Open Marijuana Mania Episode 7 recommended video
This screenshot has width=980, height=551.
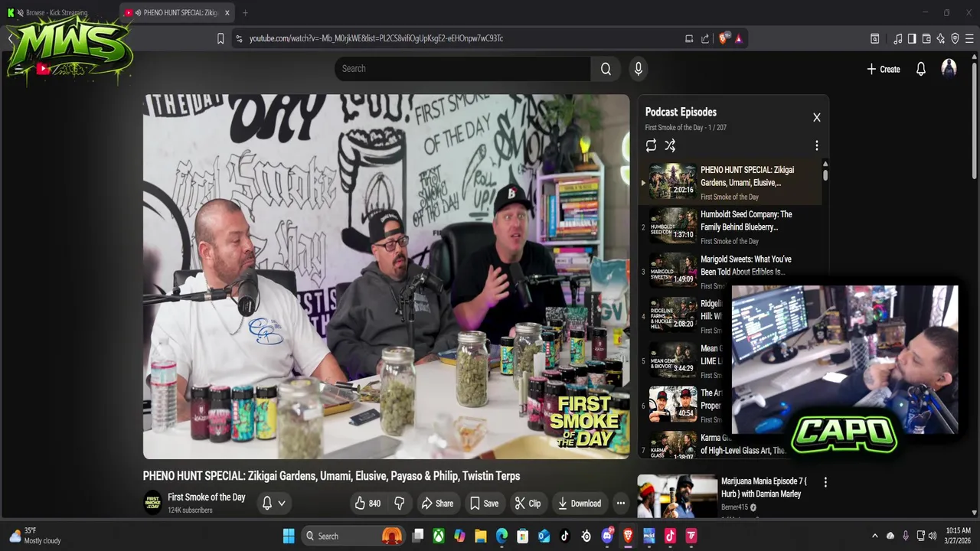764,487
